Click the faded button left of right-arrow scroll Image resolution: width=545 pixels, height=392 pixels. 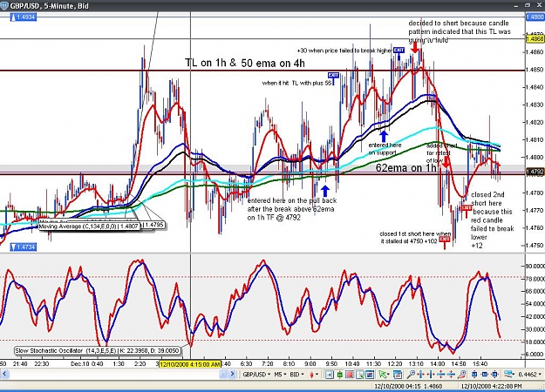coord(223,375)
